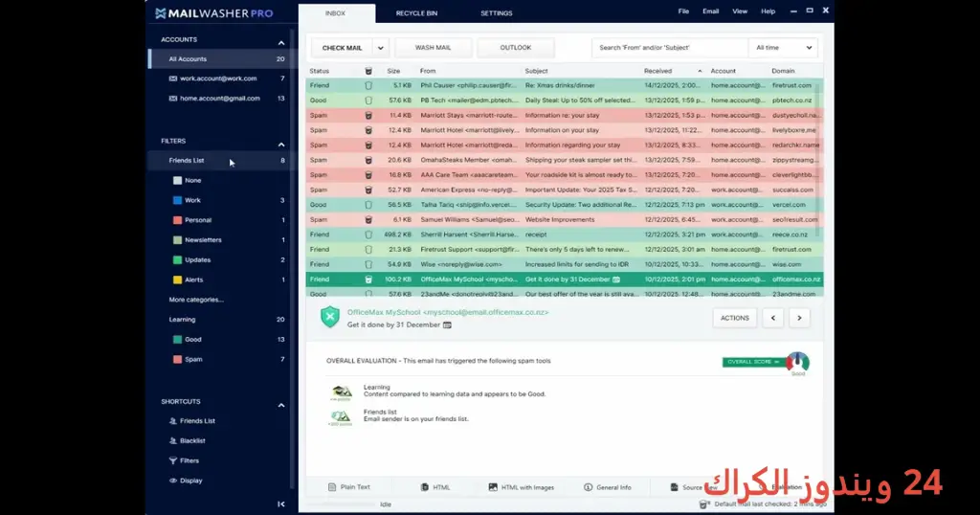980x515 pixels.
Task: Toggle delete mark on PB Tech email
Action: click(x=368, y=101)
